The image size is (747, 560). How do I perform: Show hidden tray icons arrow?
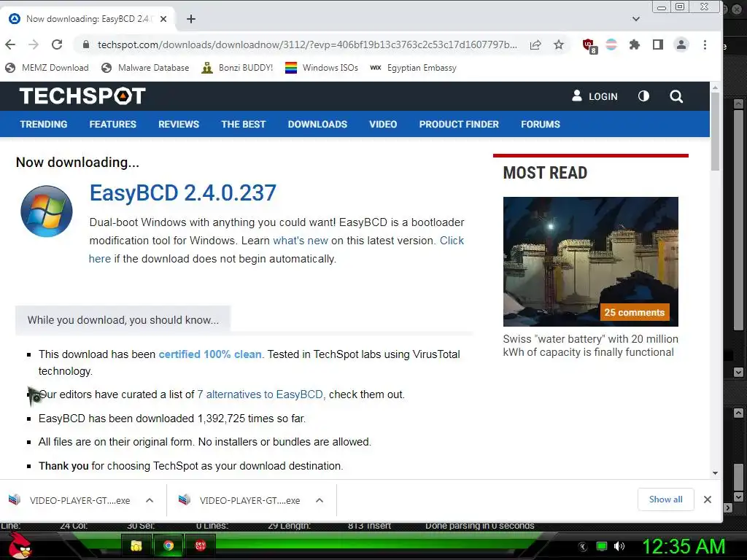coord(583,546)
